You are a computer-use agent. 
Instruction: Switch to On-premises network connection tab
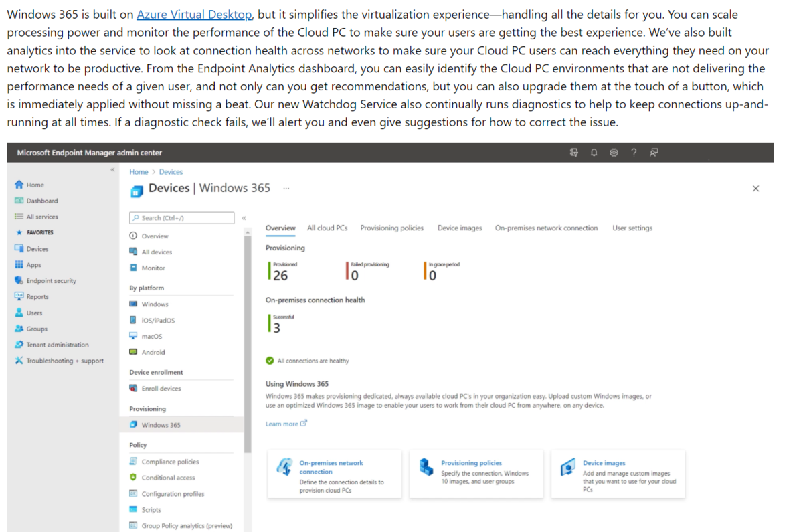546,228
